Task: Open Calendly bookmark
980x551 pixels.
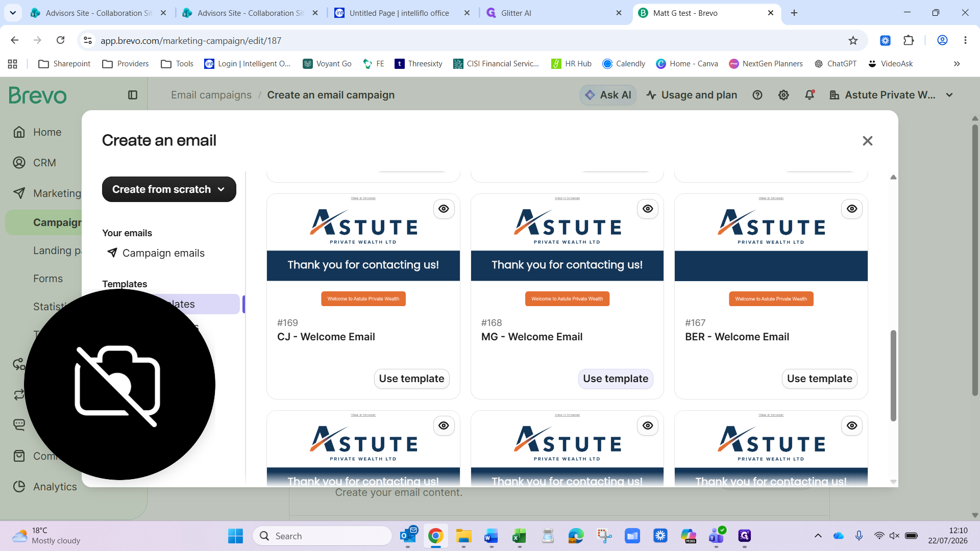Action: pos(624,64)
